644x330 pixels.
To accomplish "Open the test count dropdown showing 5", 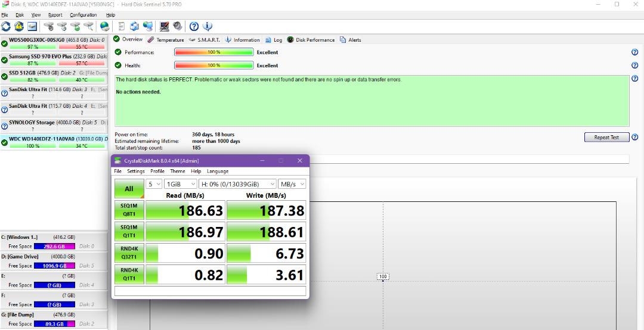I will tap(154, 184).
